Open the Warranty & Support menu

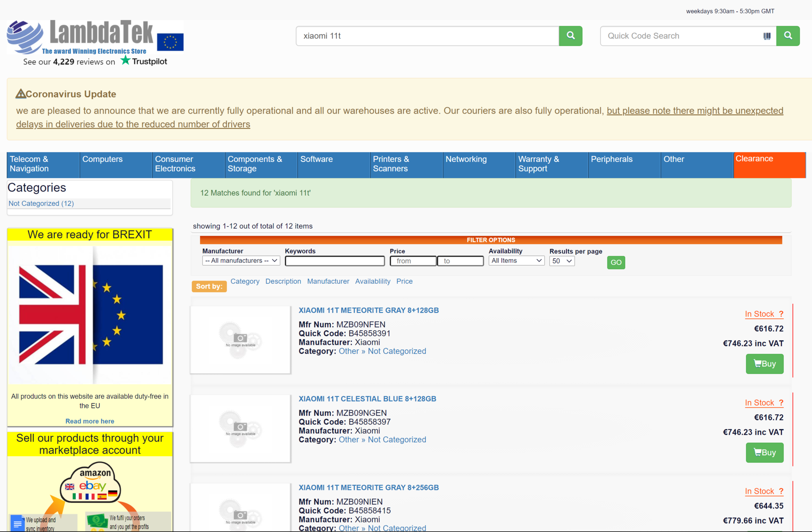click(x=552, y=165)
